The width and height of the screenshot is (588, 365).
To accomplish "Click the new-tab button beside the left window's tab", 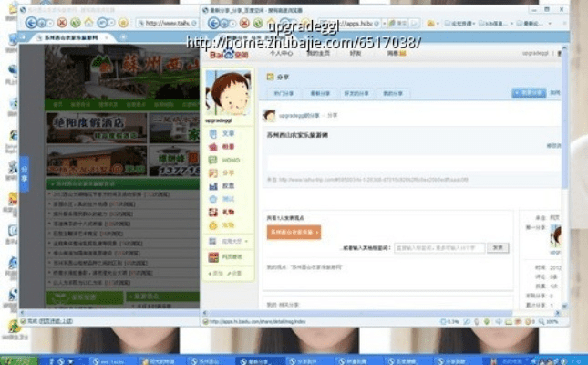I will 123,37.
